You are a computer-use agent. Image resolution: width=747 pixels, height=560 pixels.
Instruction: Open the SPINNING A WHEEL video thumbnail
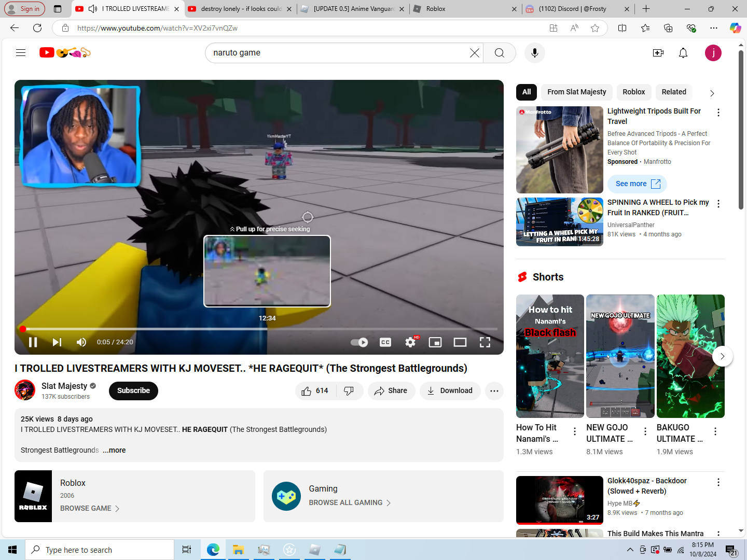tap(560, 221)
